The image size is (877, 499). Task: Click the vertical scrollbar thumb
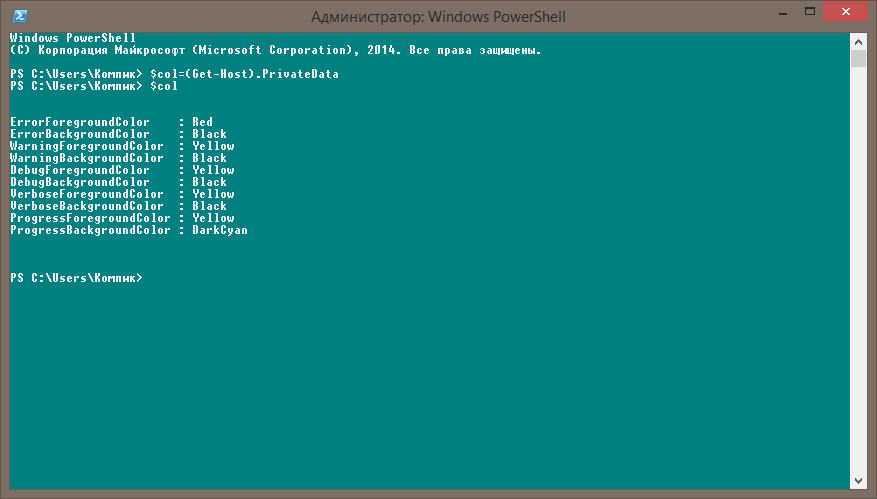tap(858, 58)
